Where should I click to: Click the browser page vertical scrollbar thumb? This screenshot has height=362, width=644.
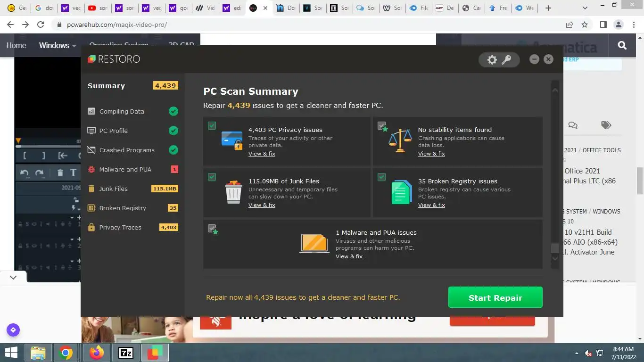click(640, 181)
